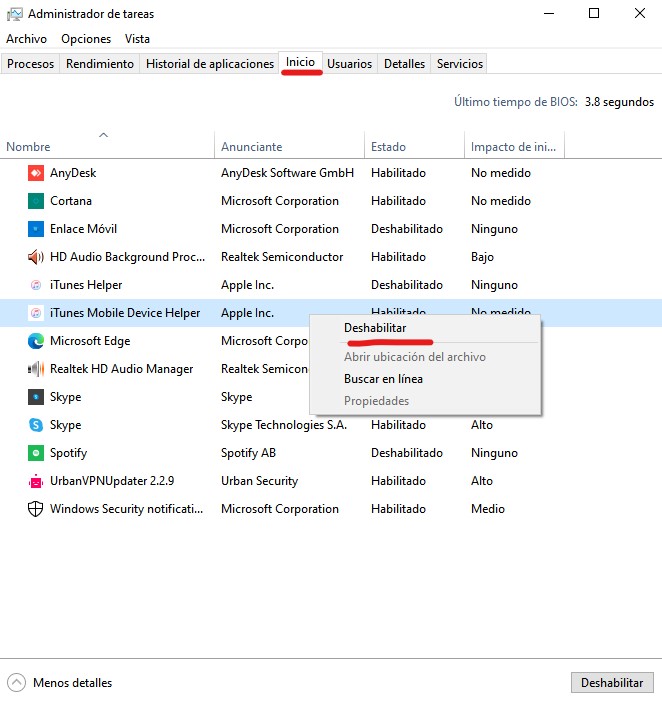Click the Menos detalles label
This screenshot has width=662, height=707.
click(73, 683)
